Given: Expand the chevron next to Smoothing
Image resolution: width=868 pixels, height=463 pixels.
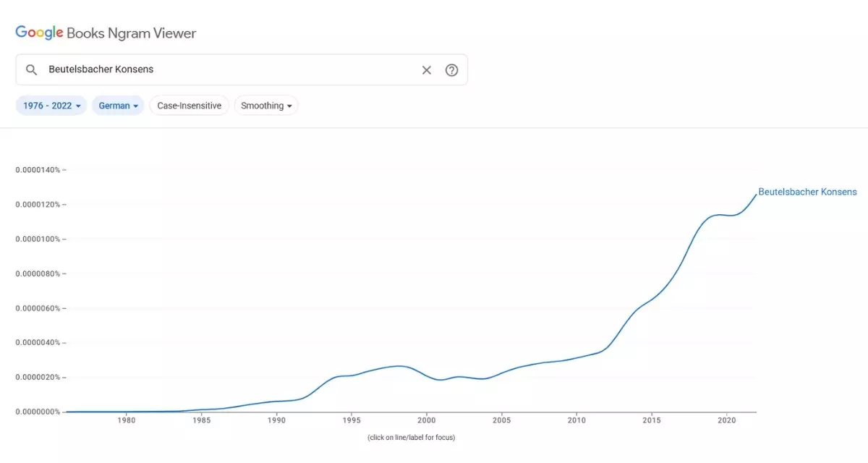Looking at the screenshot, I should pyautogui.click(x=289, y=106).
